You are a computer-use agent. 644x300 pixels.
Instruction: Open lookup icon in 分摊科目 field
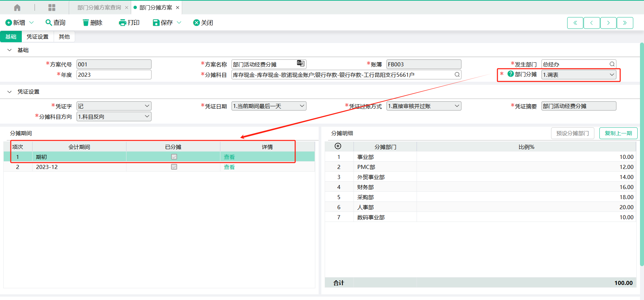[457, 74]
